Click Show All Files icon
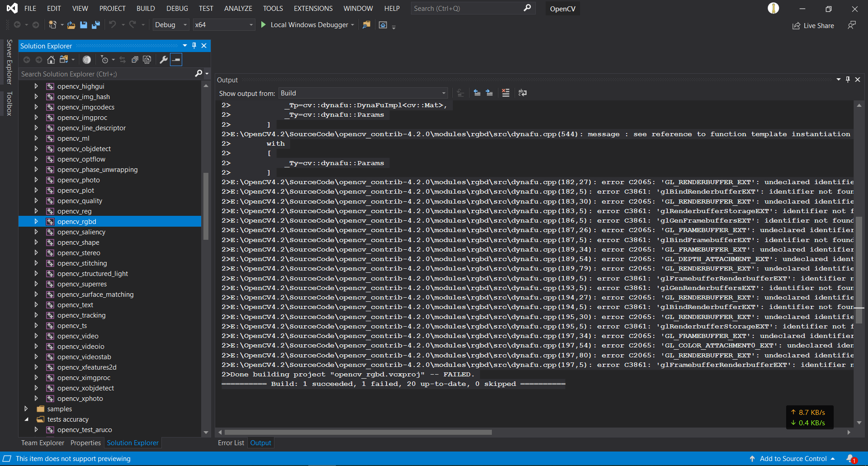Image resolution: width=868 pixels, height=466 pixels. (147, 60)
